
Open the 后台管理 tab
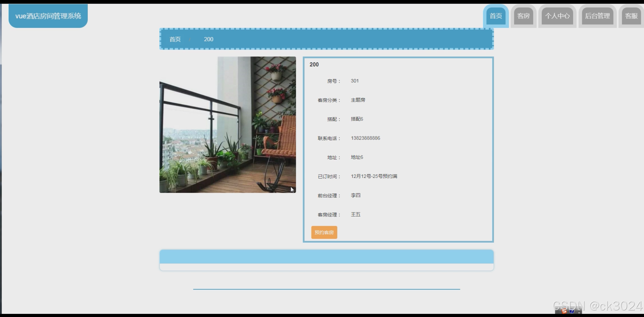point(597,16)
